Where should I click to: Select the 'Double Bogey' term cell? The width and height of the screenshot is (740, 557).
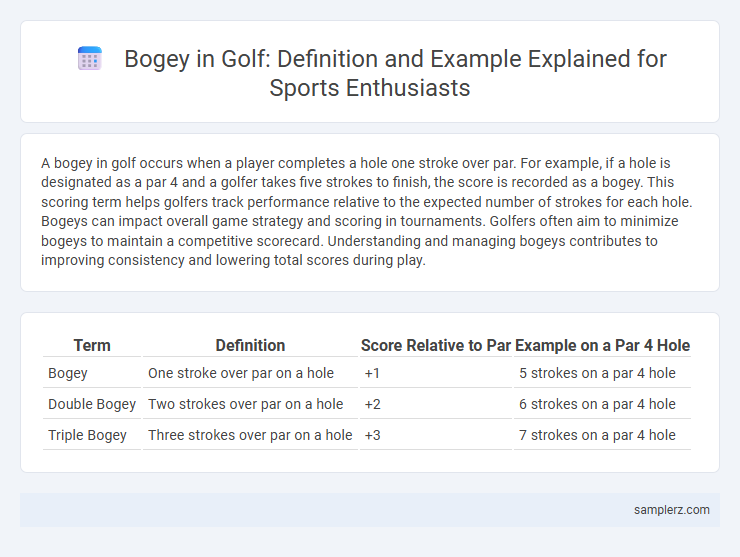tap(92, 404)
